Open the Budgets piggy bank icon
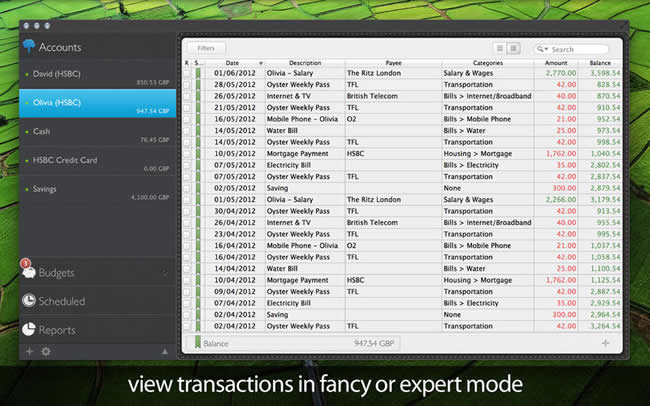Image resolution: width=650 pixels, height=406 pixels. pos(29,273)
